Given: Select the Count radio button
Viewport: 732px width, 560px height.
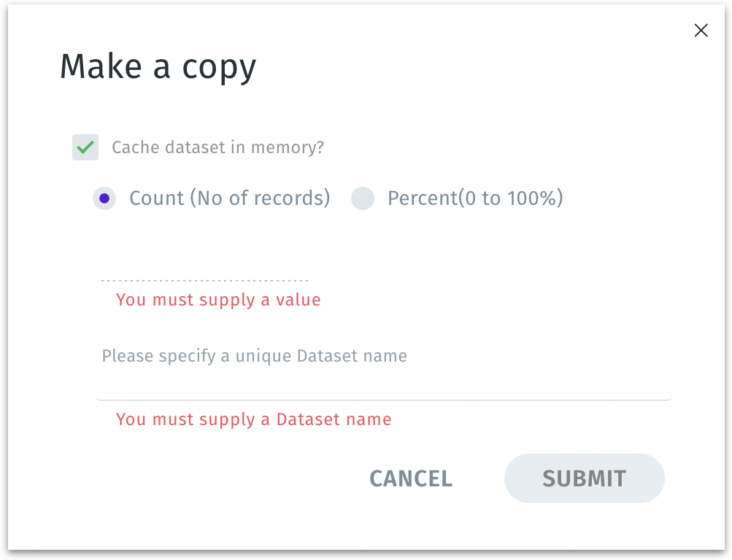Looking at the screenshot, I should [104, 198].
